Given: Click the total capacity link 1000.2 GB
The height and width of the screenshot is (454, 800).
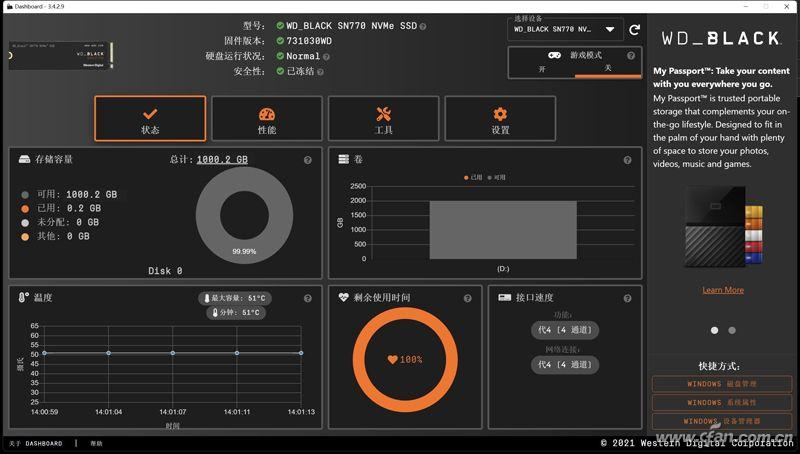Looking at the screenshot, I should point(222,160).
